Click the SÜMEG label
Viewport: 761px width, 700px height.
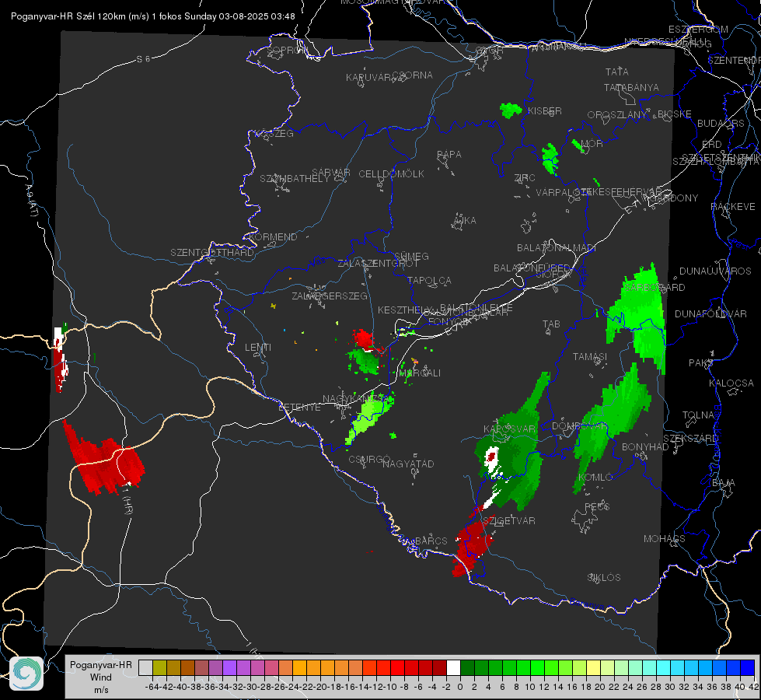click(x=411, y=256)
